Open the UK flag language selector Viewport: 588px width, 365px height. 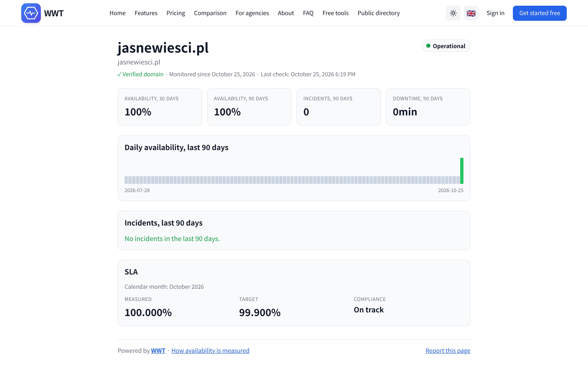point(471,13)
